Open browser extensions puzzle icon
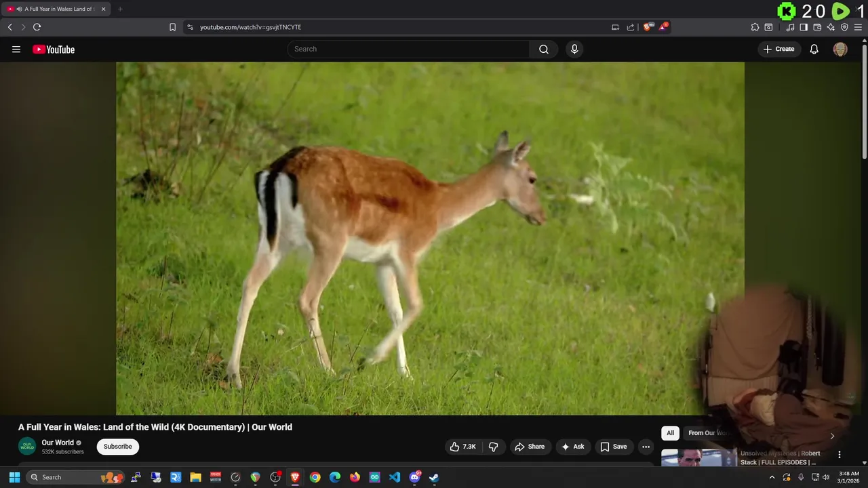The width and height of the screenshot is (868, 488). (x=755, y=27)
